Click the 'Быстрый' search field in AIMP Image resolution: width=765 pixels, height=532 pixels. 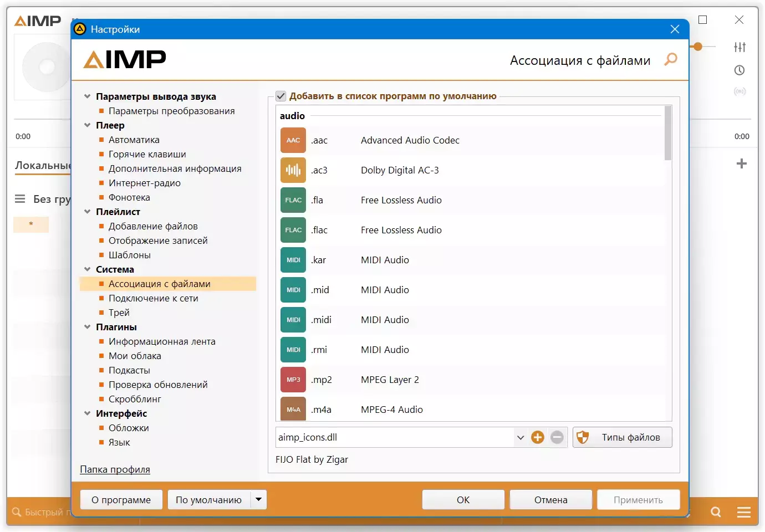pyautogui.click(x=42, y=512)
